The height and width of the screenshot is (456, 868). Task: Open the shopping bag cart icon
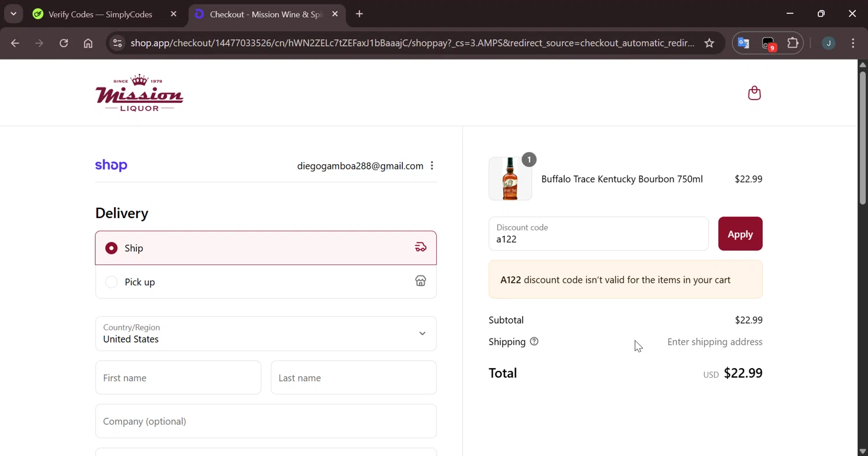click(754, 93)
